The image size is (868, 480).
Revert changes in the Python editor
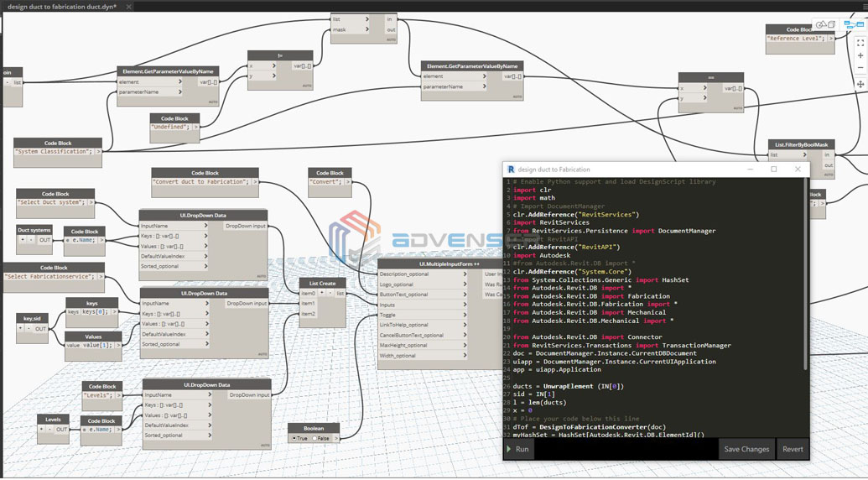tap(793, 449)
